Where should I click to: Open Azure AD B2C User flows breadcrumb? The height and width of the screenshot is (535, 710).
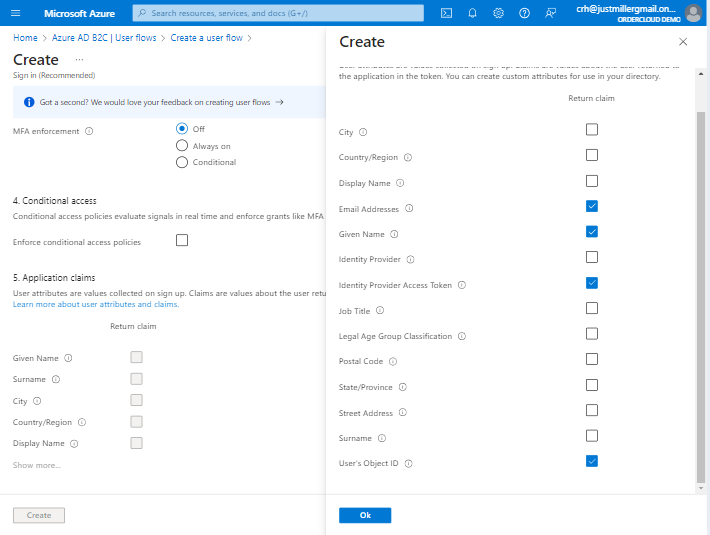(104, 38)
